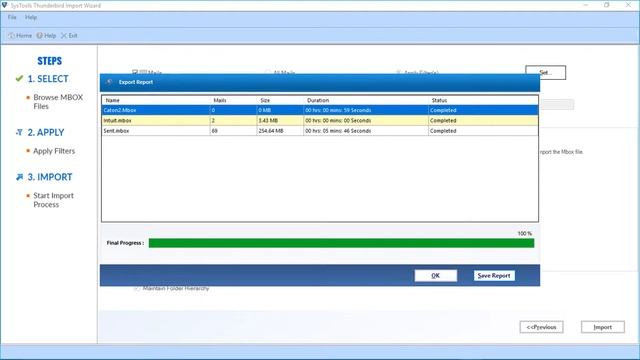Select step 2. APPLY
Image resolution: width=640 pixels, height=360 pixels.
pyautogui.click(x=46, y=133)
